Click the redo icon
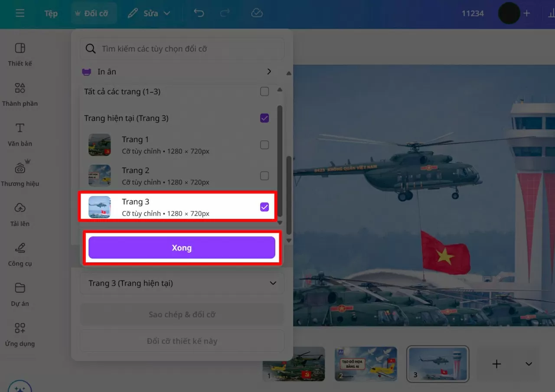 [225, 13]
